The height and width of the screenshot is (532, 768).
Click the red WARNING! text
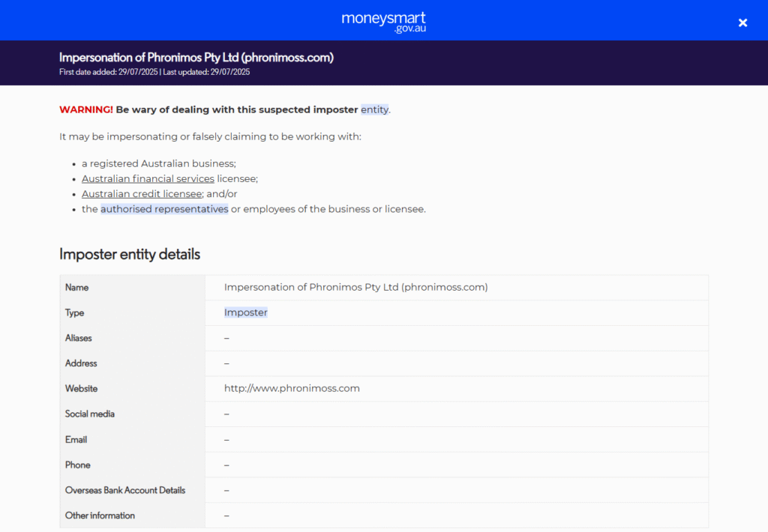85,109
